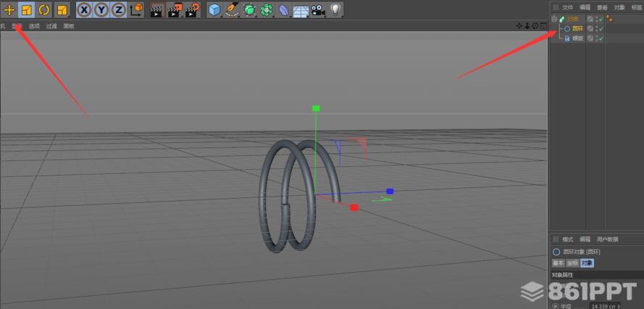Screen dimensions: 644x309
Task: Add a Light object
Action: [x=335, y=10]
